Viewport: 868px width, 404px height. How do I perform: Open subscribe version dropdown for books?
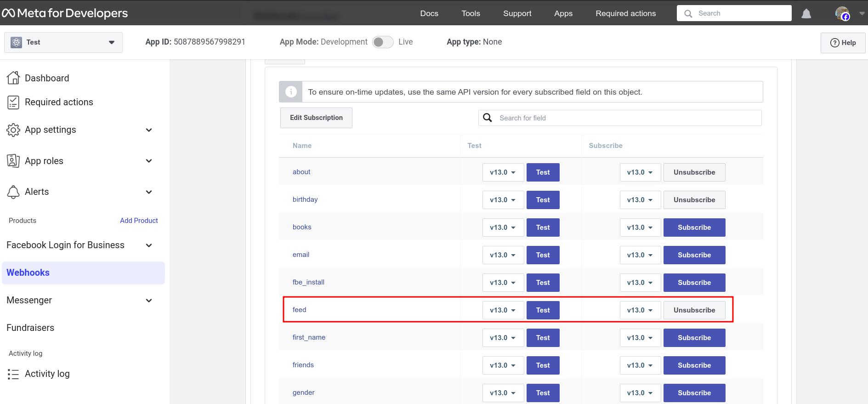(x=640, y=228)
